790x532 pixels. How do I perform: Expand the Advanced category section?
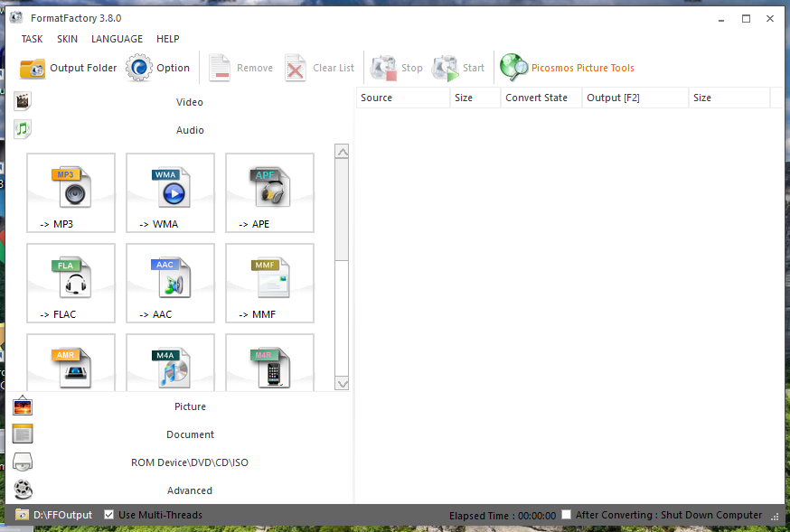point(181,490)
